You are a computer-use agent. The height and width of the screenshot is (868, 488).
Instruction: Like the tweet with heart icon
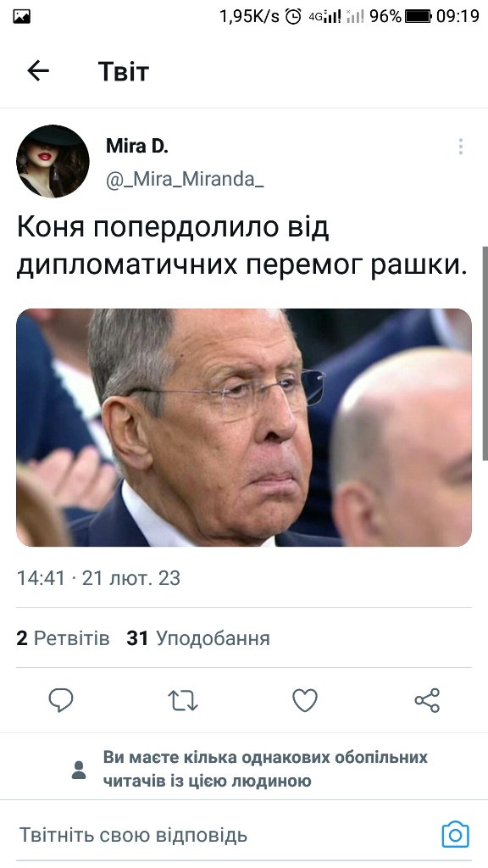click(305, 700)
